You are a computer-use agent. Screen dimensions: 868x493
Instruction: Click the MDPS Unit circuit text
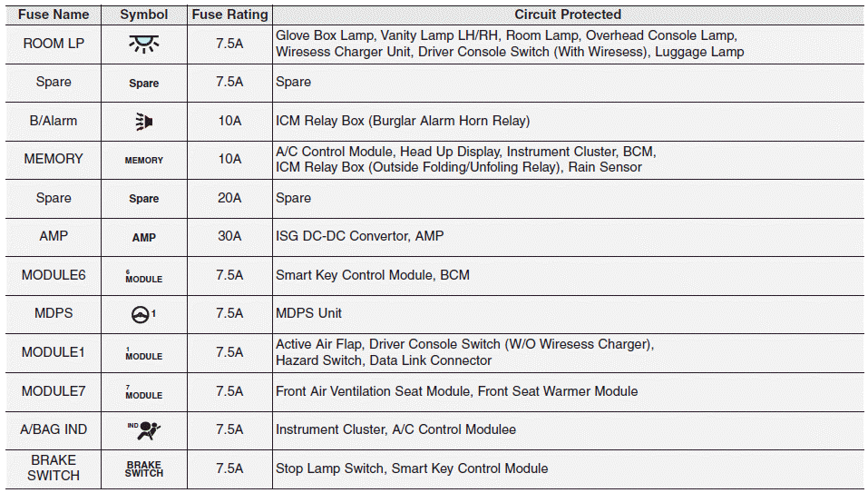point(308,313)
